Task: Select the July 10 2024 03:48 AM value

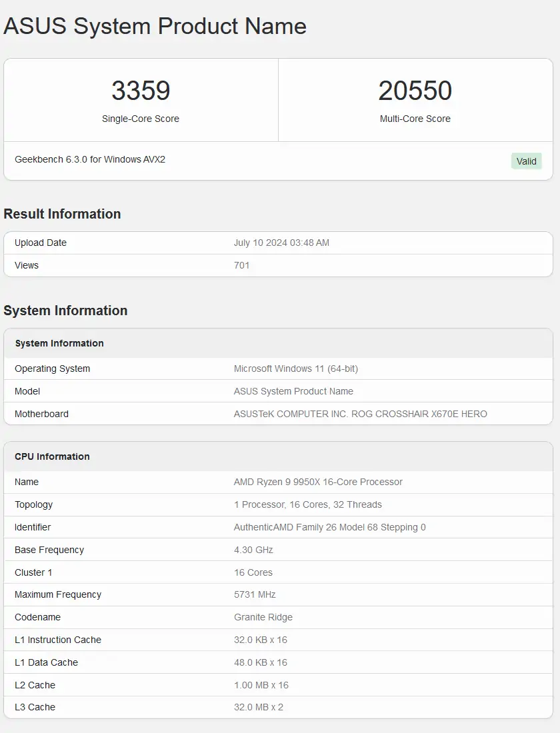Action: tap(281, 243)
